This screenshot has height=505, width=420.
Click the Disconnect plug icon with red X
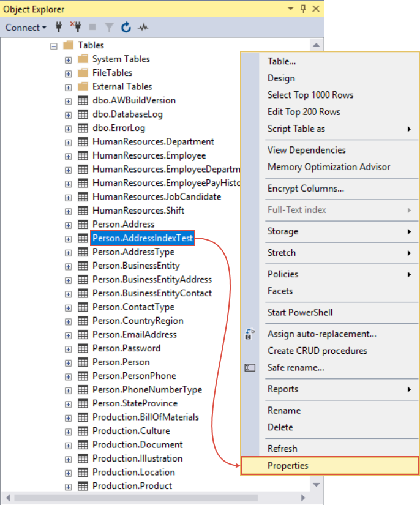coord(76,27)
